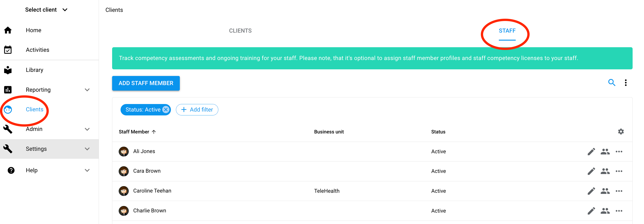
Task: Click the Admin wrench icon
Action: click(x=8, y=129)
